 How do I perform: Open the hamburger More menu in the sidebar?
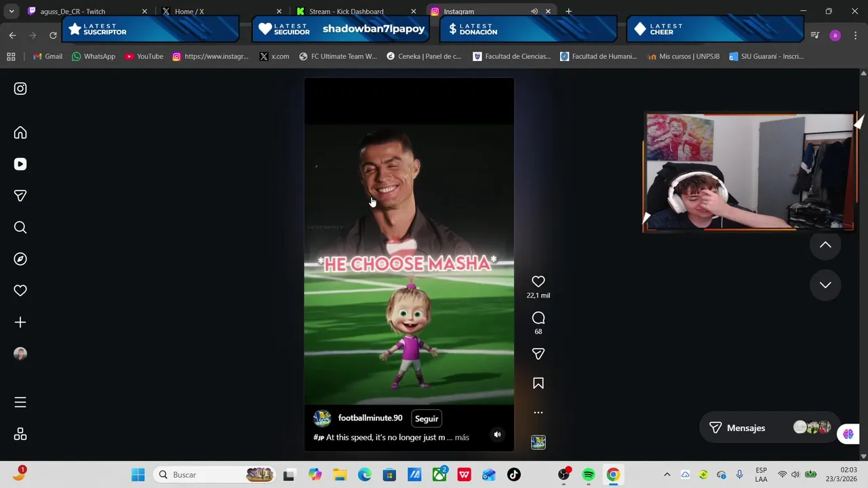click(20, 403)
